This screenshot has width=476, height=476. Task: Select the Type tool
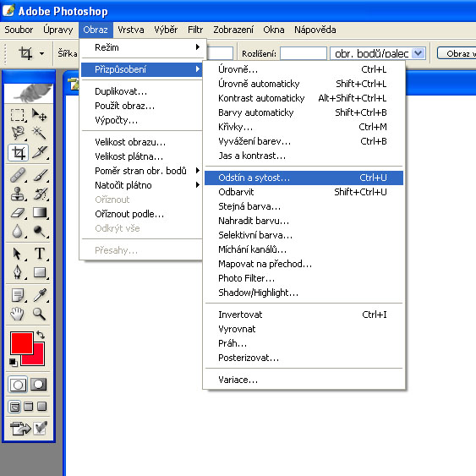point(40,254)
